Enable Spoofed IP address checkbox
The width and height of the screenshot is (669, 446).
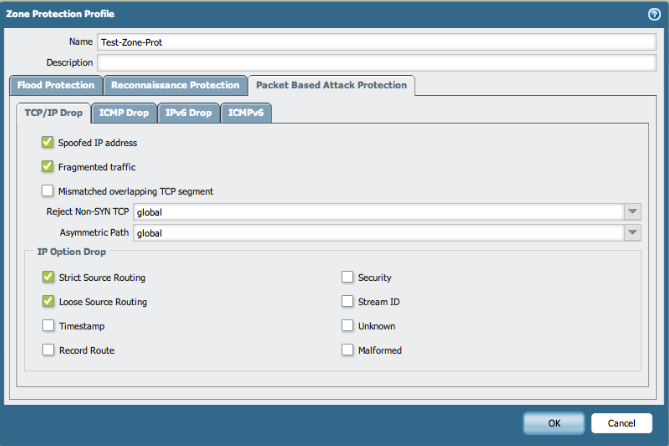(47, 143)
